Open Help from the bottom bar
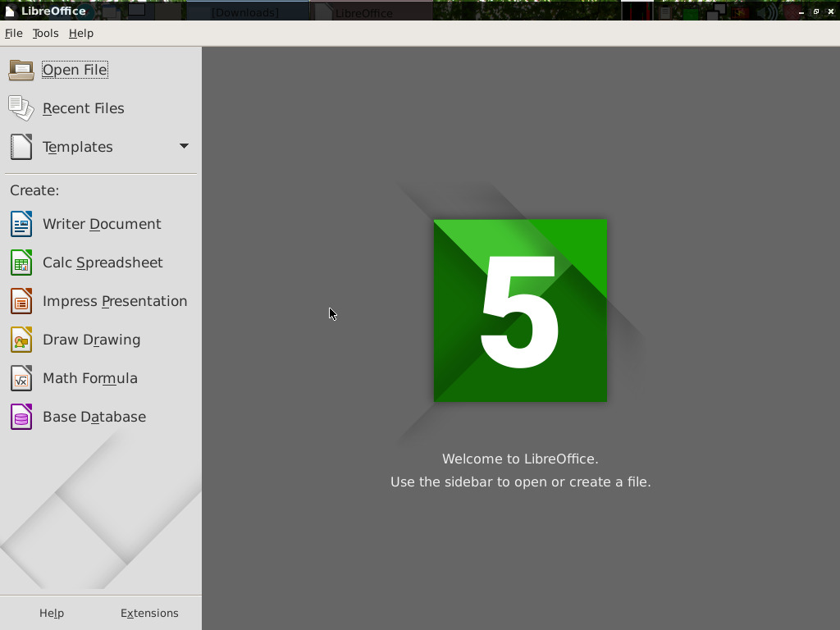This screenshot has height=630, width=840. coord(52,613)
